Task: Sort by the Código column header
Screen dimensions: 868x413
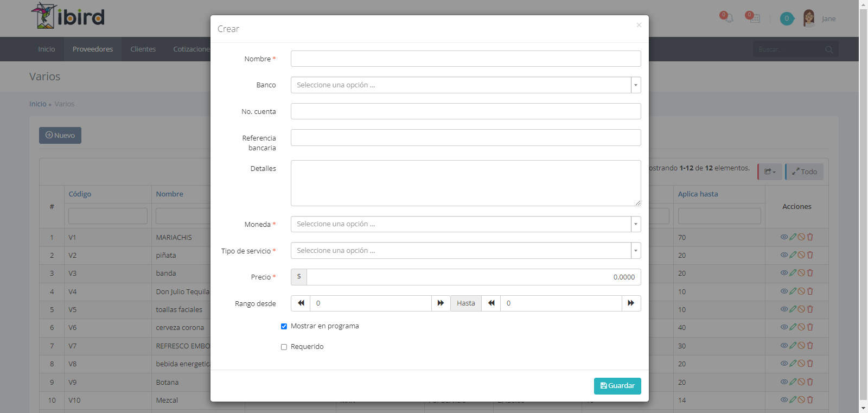Action: tap(80, 194)
